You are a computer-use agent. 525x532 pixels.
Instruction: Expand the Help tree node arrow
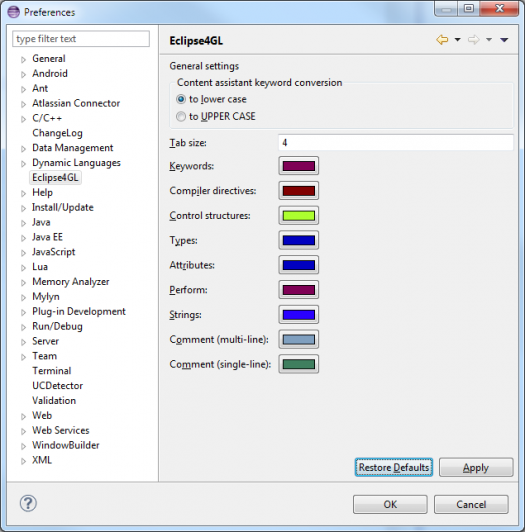click(23, 194)
